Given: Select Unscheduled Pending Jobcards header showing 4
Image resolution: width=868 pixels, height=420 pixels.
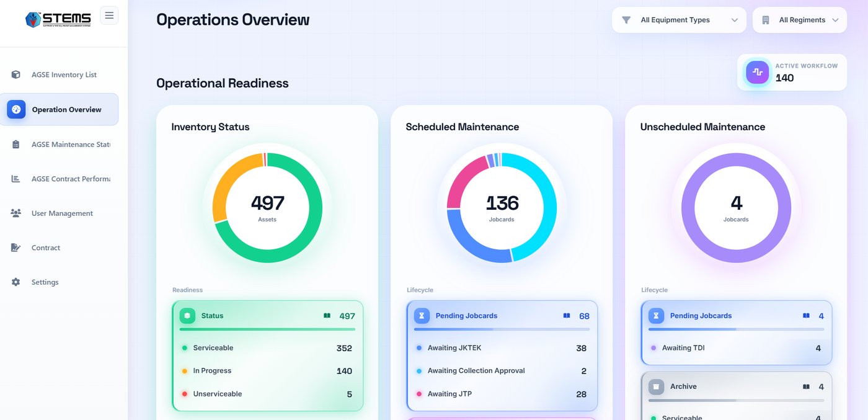Looking at the screenshot, I should click(736, 316).
